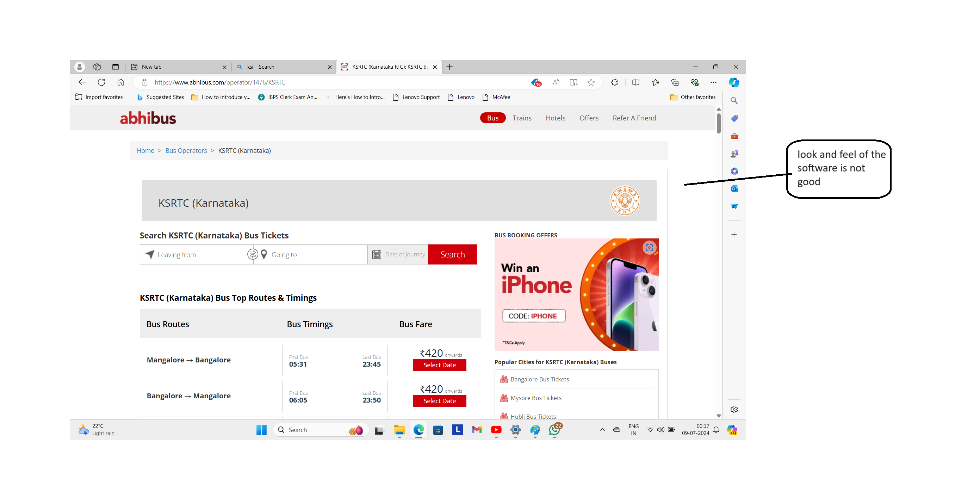The width and height of the screenshot is (980, 498).
Task: Open Mysore Bus Tickets link
Action: point(536,398)
